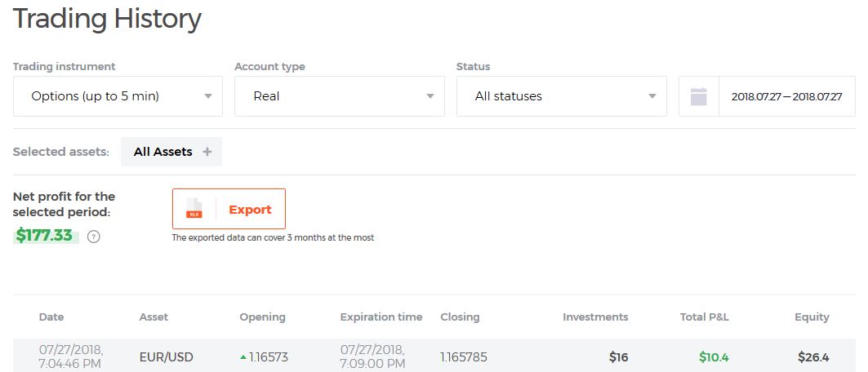Click the plus icon next to All Assets

(207, 152)
